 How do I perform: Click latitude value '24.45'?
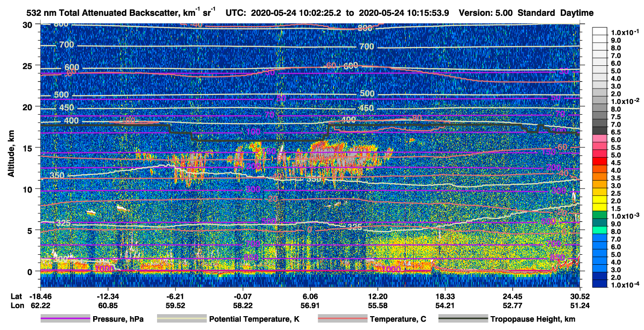[513, 297]
